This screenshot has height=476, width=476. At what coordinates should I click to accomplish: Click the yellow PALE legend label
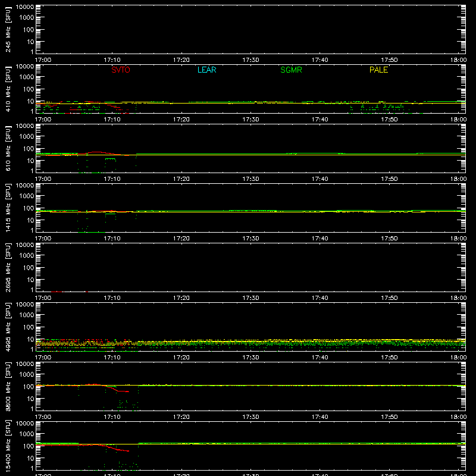pos(378,70)
